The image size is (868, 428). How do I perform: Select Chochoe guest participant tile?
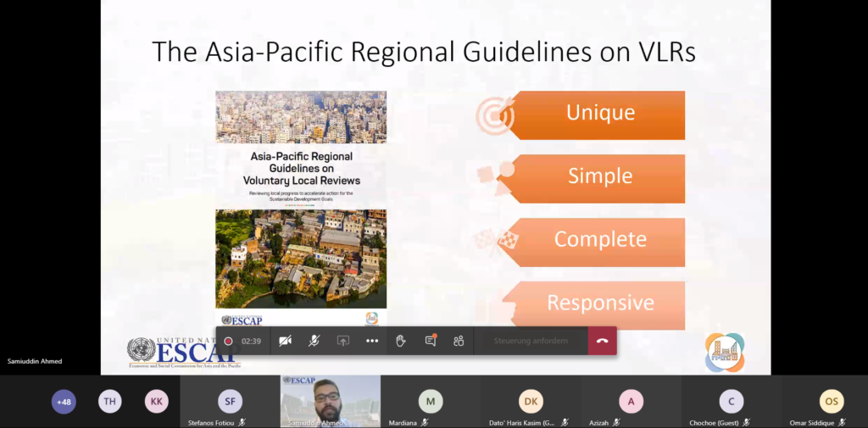[731, 401]
